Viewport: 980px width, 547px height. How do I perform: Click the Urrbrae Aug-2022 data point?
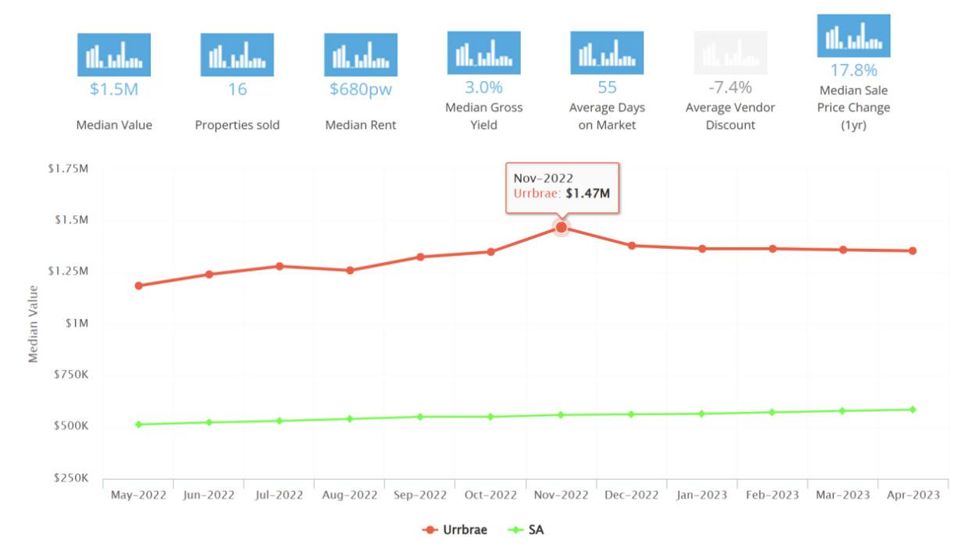click(x=350, y=270)
